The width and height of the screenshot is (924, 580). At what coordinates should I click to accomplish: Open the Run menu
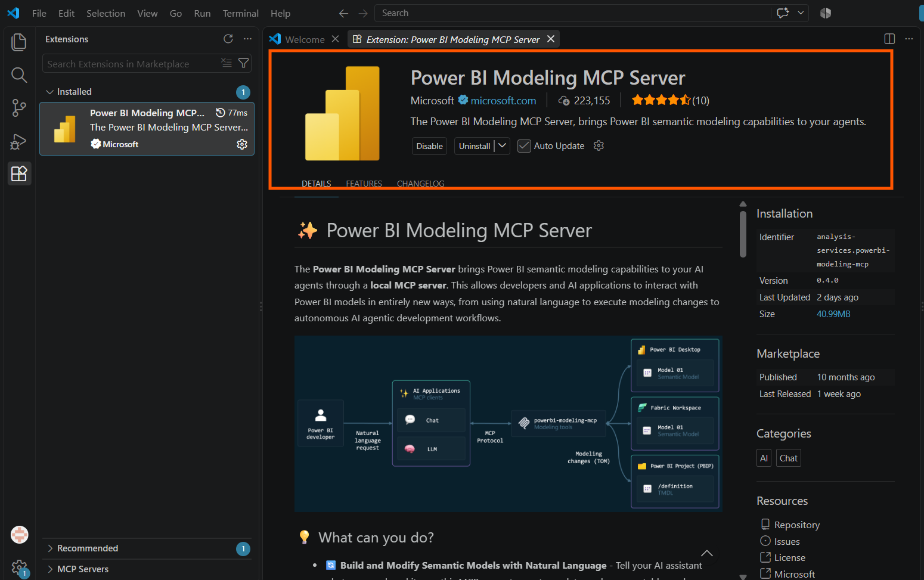point(202,13)
